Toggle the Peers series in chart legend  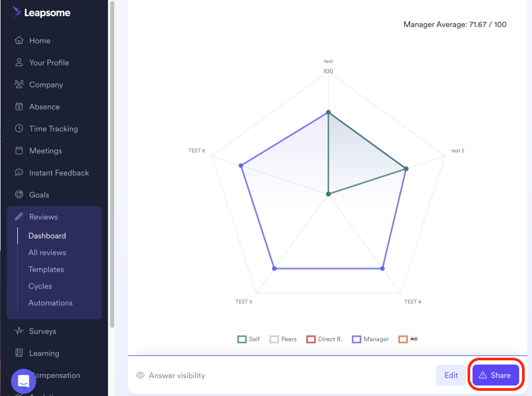click(x=283, y=339)
